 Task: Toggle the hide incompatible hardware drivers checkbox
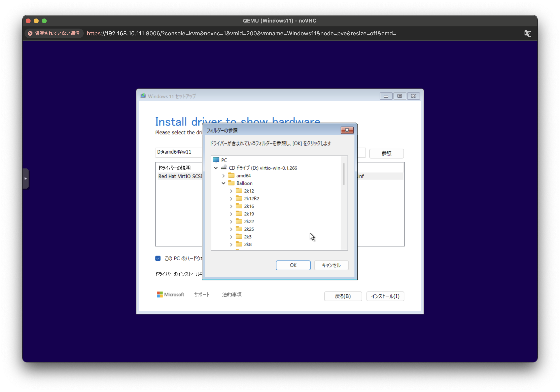[158, 258]
